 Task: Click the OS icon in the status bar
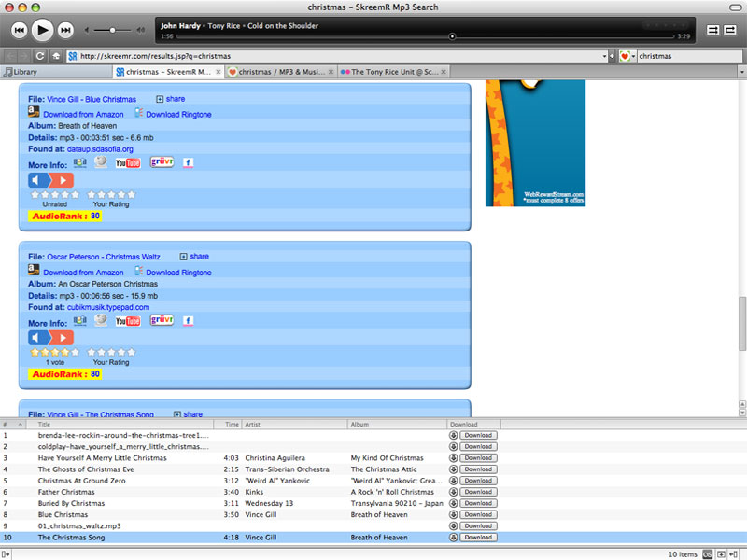(708, 554)
